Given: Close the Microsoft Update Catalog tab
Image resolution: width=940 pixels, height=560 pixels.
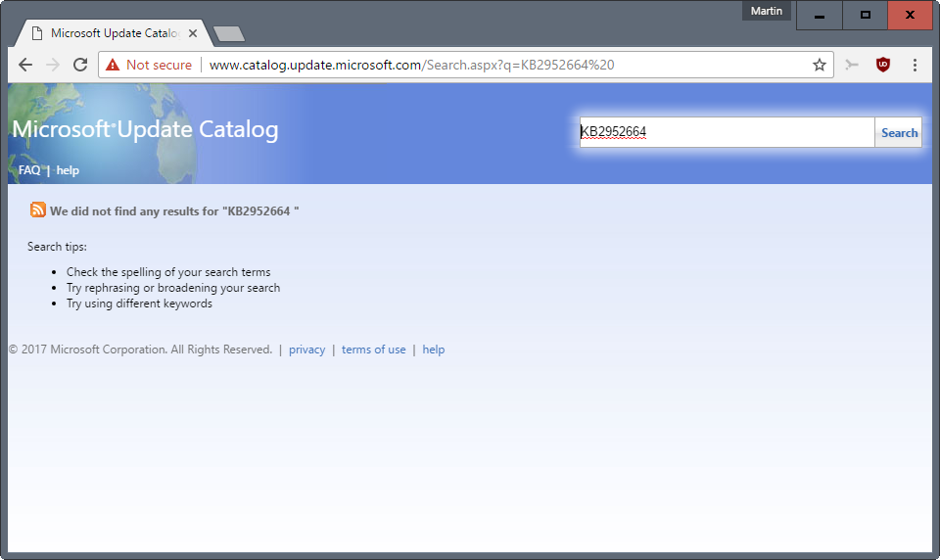Looking at the screenshot, I should tap(193, 33).
